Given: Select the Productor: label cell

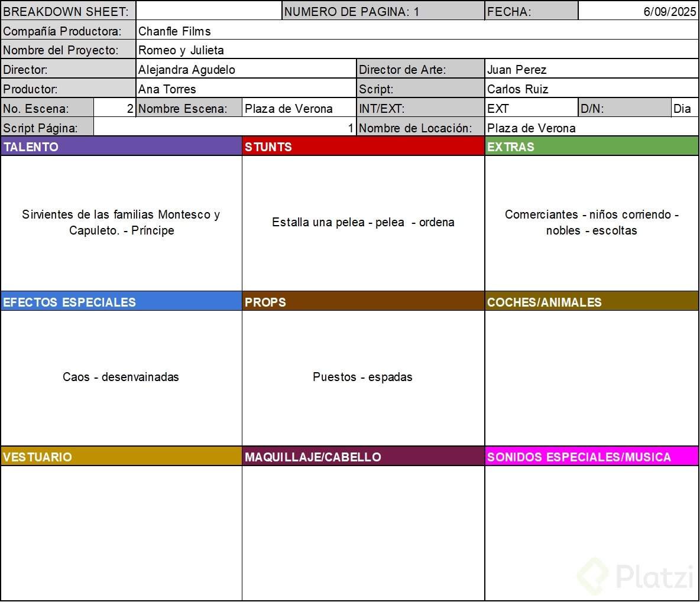Looking at the screenshot, I should pyautogui.click(x=69, y=89).
